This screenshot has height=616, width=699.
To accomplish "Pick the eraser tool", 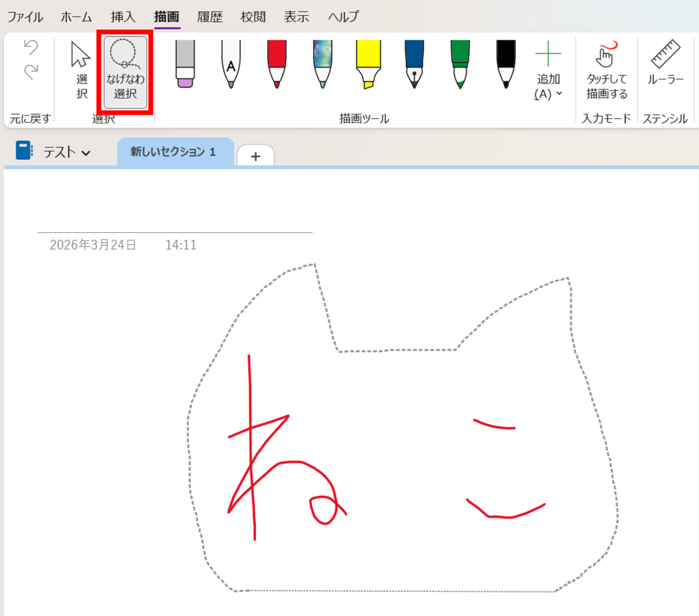I will (x=185, y=65).
